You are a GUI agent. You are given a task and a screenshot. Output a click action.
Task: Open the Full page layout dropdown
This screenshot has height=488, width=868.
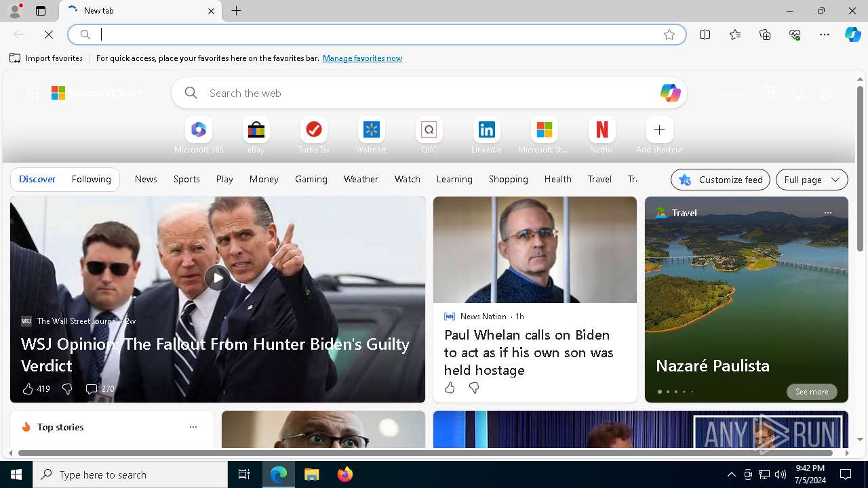[812, 180]
